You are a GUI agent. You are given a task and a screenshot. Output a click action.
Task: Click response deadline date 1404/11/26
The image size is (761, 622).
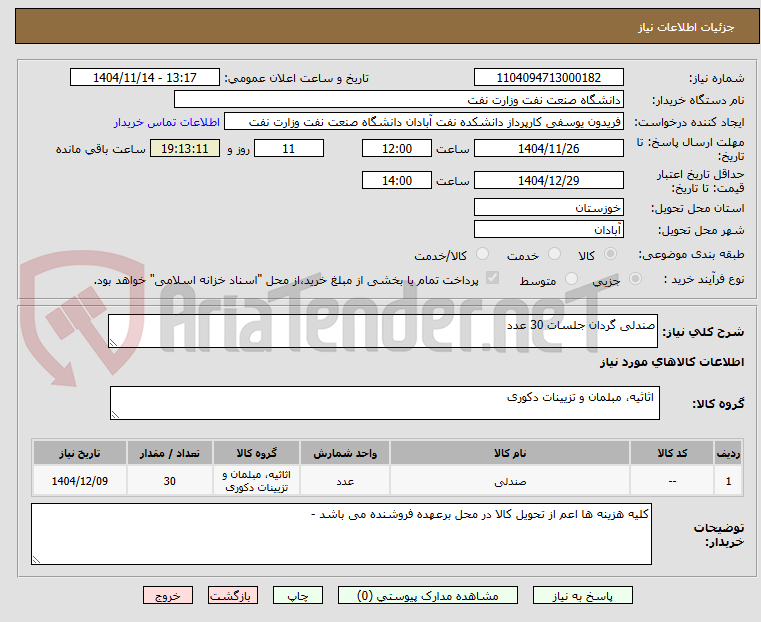tap(549, 148)
